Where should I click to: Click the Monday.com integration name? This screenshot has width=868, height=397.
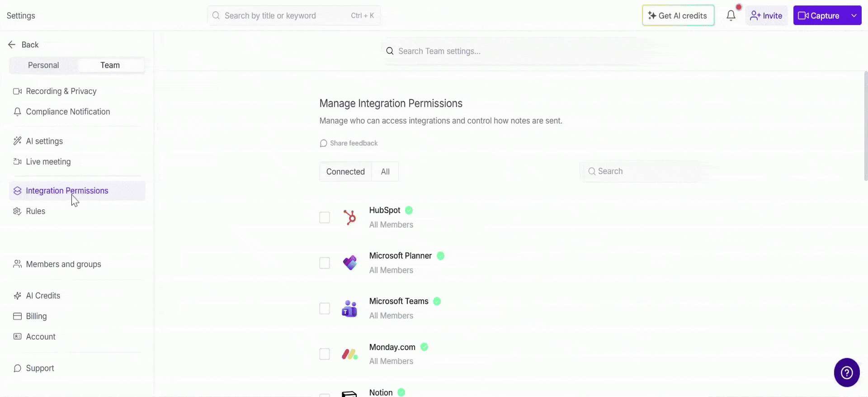coord(392,347)
